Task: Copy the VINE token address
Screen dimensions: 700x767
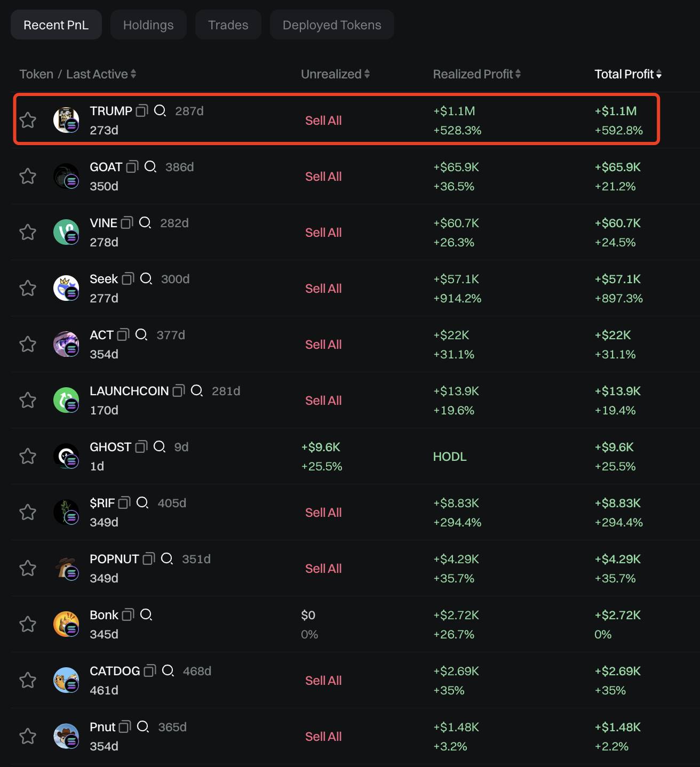Action: point(127,223)
